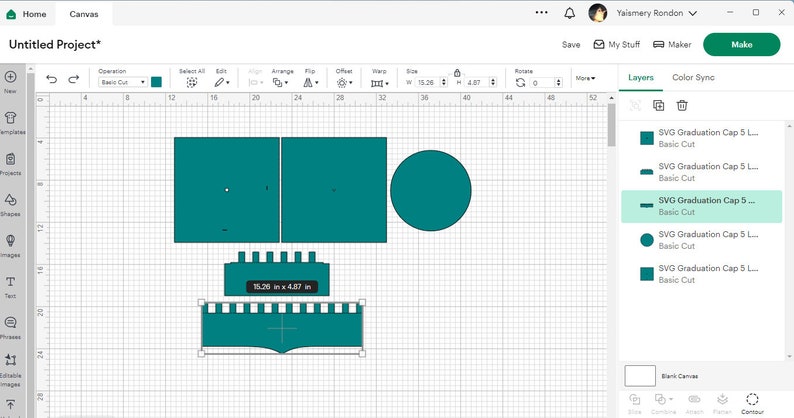794x418 pixels.
Task: Switch to the Home tab
Action: point(26,14)
